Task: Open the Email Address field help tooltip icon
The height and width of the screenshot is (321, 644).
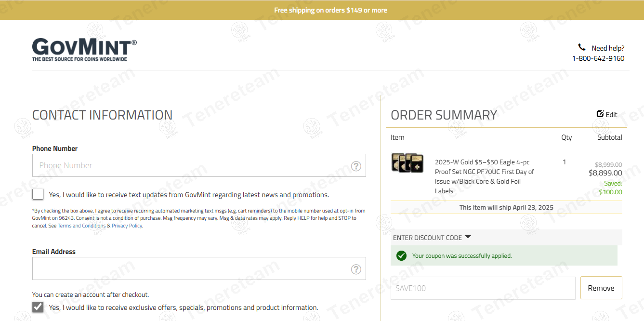Action: [x=356, y=269]
